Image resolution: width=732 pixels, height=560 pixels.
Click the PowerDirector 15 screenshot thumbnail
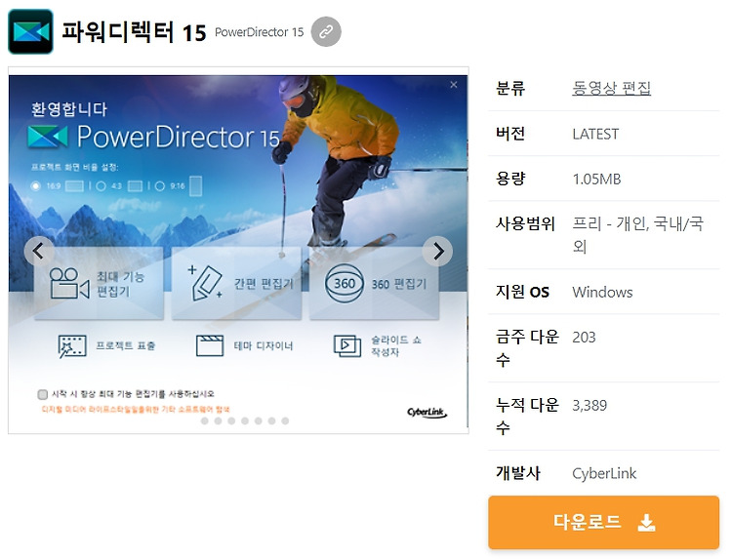tap(238, 250)
